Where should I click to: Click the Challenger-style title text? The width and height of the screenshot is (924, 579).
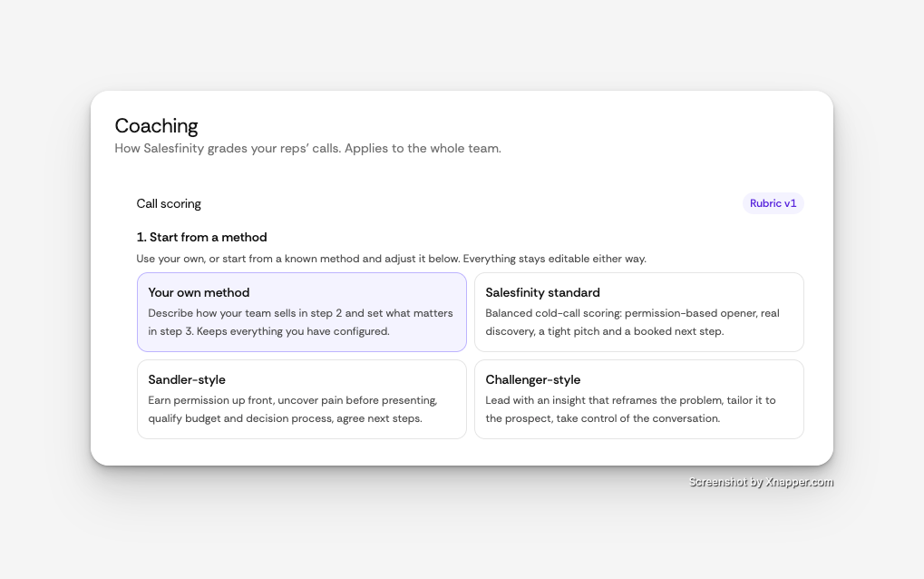532,379
